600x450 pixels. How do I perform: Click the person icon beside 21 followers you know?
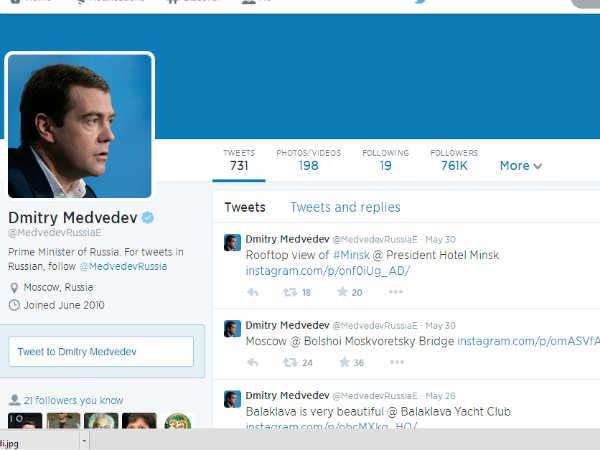point(15,400)
